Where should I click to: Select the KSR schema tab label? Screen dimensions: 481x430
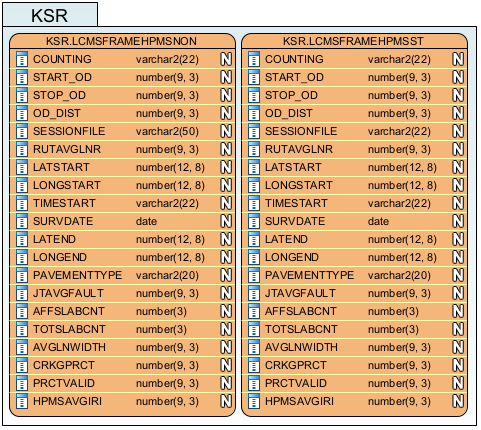click(50, 15)
